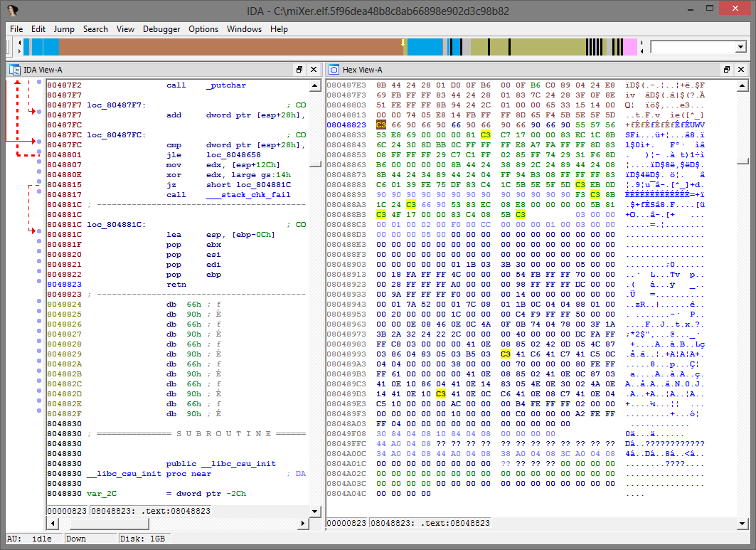
Task: Click hex row address 0804A00C
Action: coord(346,454)
